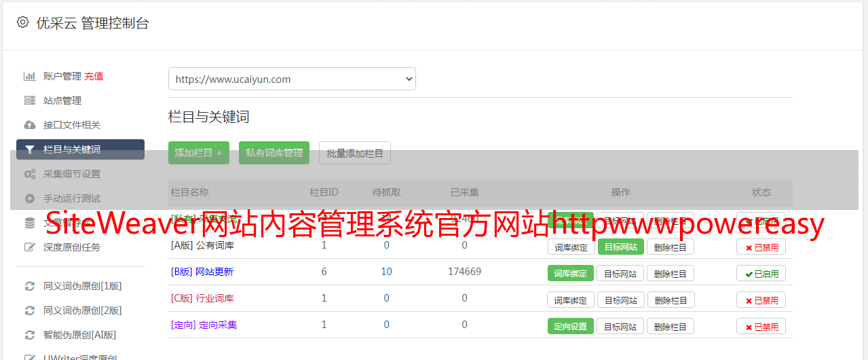Open 同义词伪原创[2版] menu item
The width and height of the screenshot is (868, 360).
click(83, 310)
